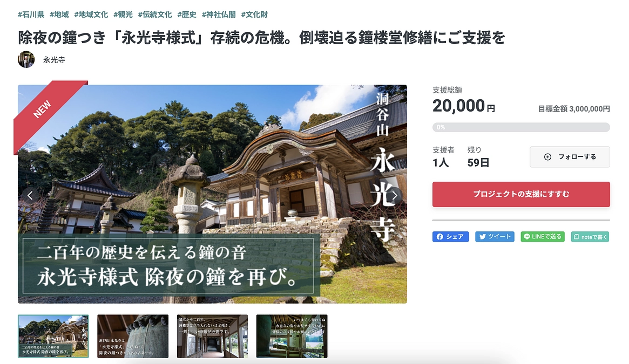Select the #石川県 hashtag
This screenshot has height=364, width=629.
(x=31, y=15)
